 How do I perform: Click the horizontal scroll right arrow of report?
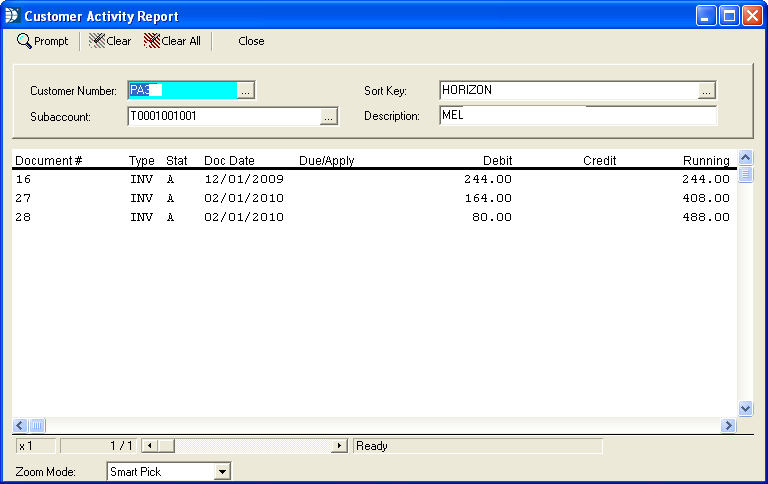point(728,426)
